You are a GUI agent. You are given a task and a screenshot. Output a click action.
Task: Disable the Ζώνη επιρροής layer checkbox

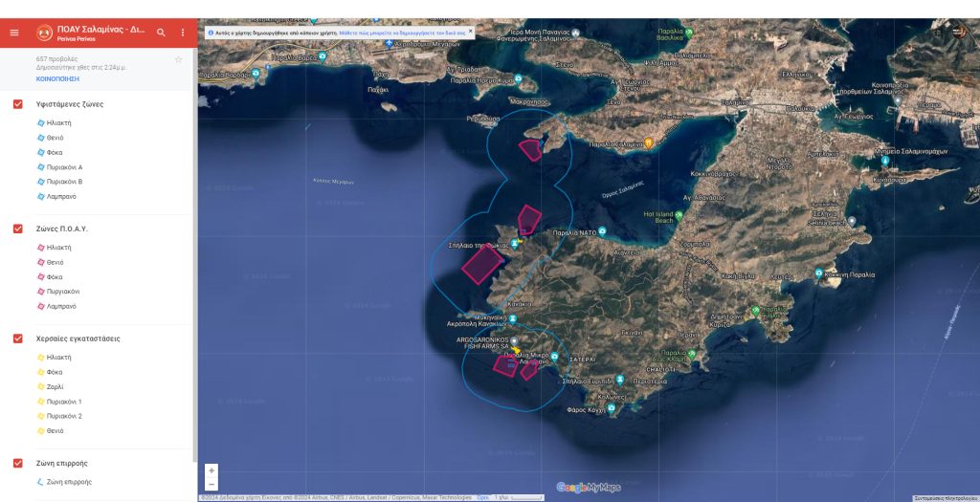18,463
